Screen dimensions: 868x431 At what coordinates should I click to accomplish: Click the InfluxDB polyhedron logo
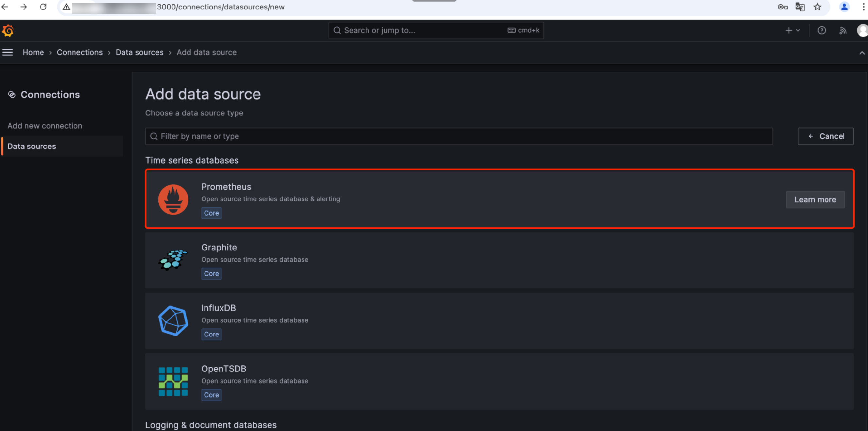coord(173,321)
